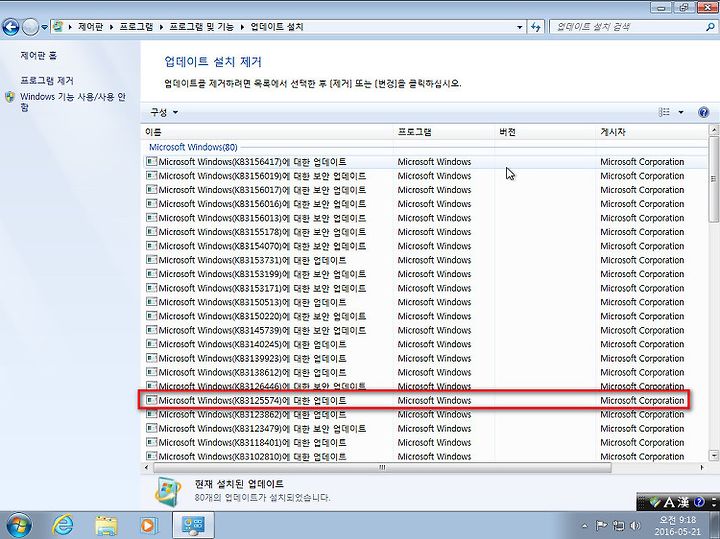Image resolution: width=720 pixels, height=539 pixels.
Task: Click the horizontal scrollbar left arrow
Action: point(146,468)
